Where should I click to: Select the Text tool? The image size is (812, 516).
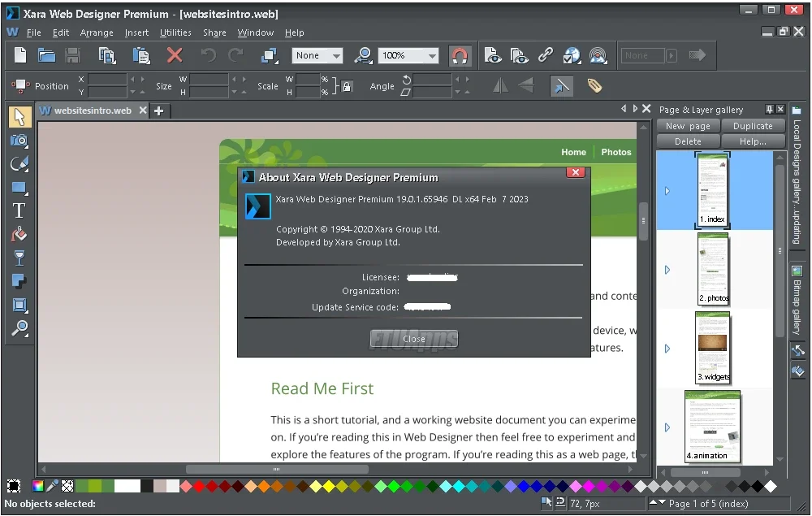(19, 210)
